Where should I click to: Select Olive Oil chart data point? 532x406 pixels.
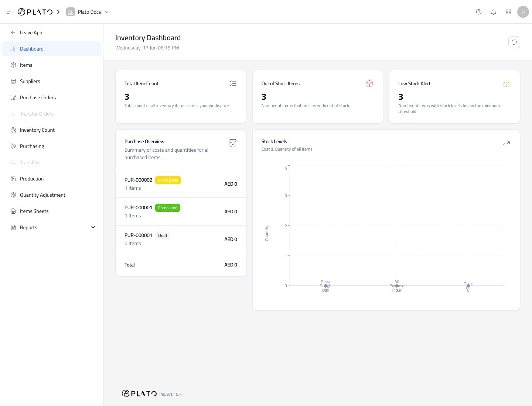(x=468, y=286)
